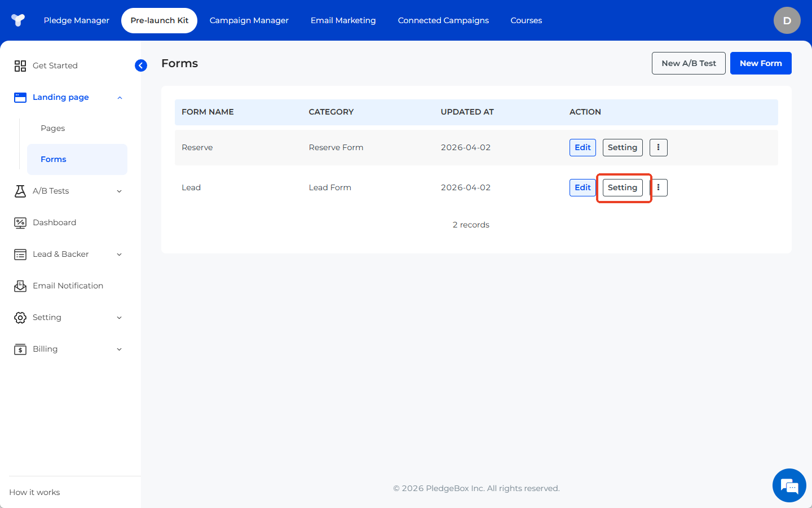Expand the Setting sidebar section
This screenshot has height=508, width=812.
click(68, 317)
